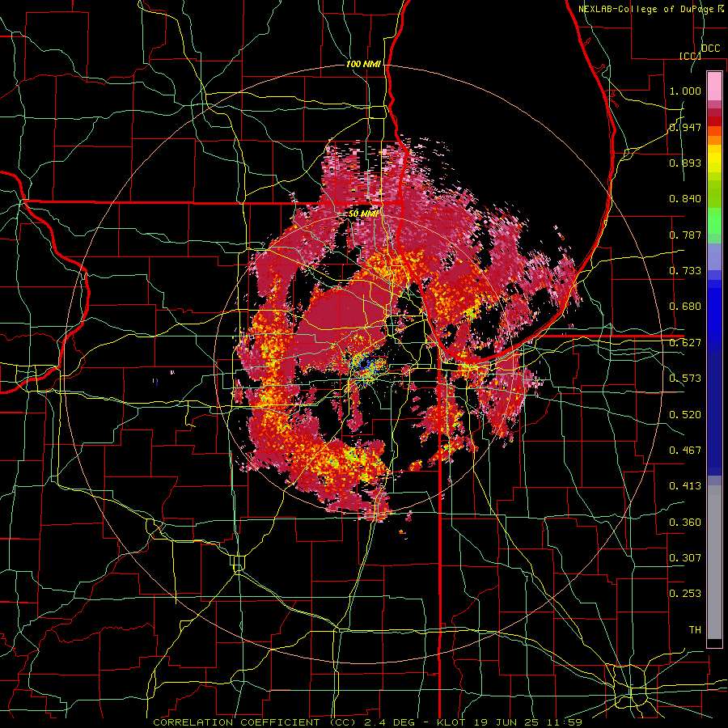The height and width of the screenshot is (728, 728).
Task: Click the 0.840 legend value
Action: coord(685,199)
